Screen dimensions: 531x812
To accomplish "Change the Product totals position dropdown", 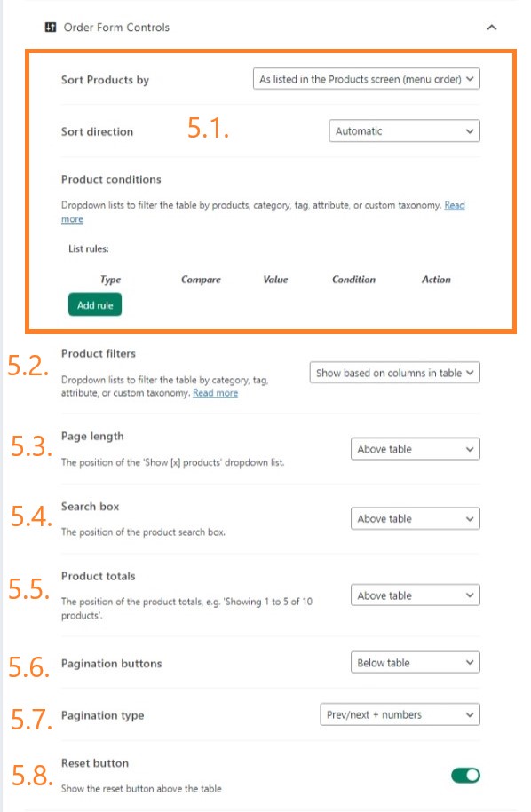I will click(x=415, y=595).
